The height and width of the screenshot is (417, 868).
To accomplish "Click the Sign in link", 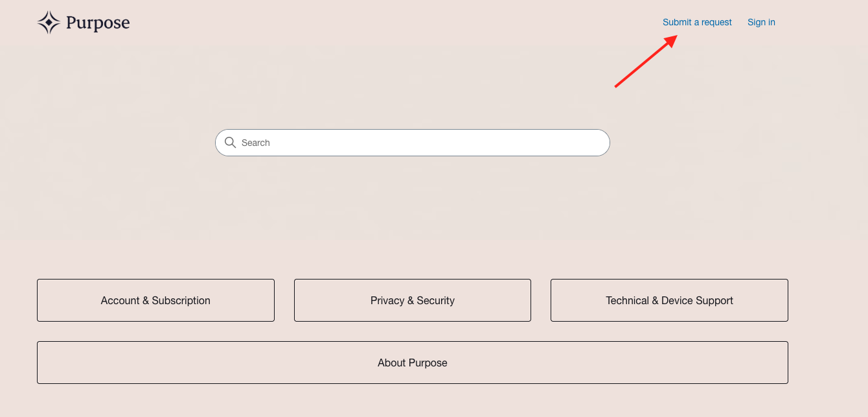I will (761, 22).
